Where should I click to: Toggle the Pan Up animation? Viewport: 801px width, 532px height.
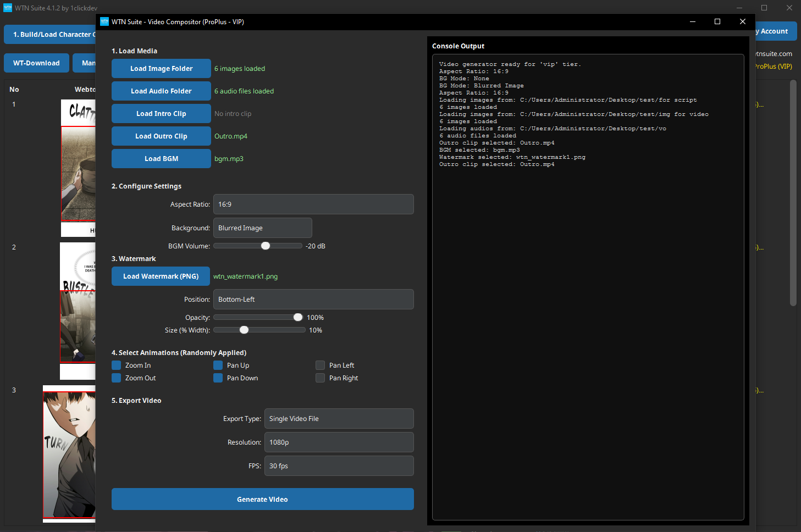tap(218, 365)
